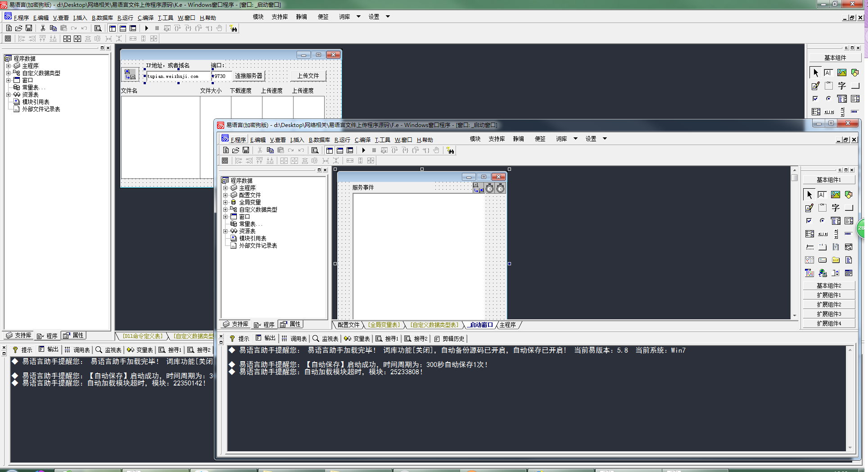Select picture box component in K.e component box

pyautogui.click(x=842, y=73)
